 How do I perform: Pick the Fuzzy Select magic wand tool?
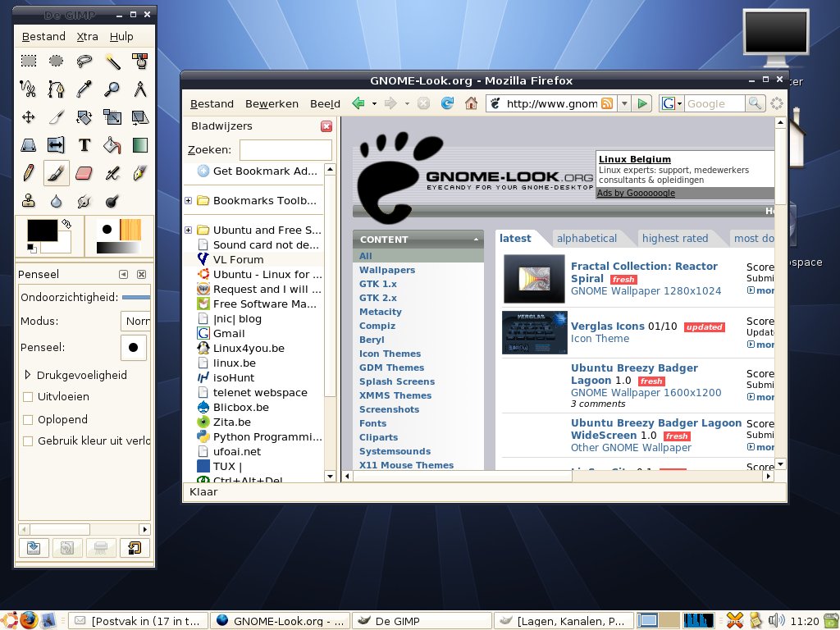112,61
